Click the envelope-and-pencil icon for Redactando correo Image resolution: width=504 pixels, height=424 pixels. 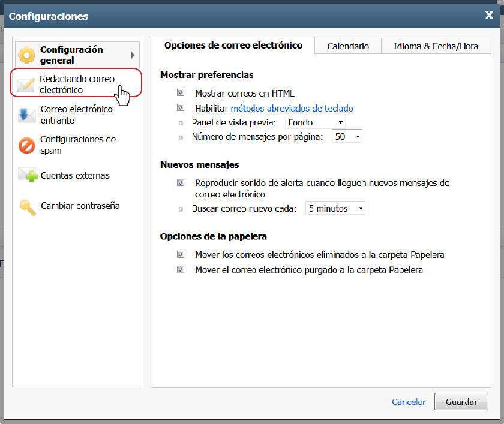pyautogui.click(x=26, y=85)
